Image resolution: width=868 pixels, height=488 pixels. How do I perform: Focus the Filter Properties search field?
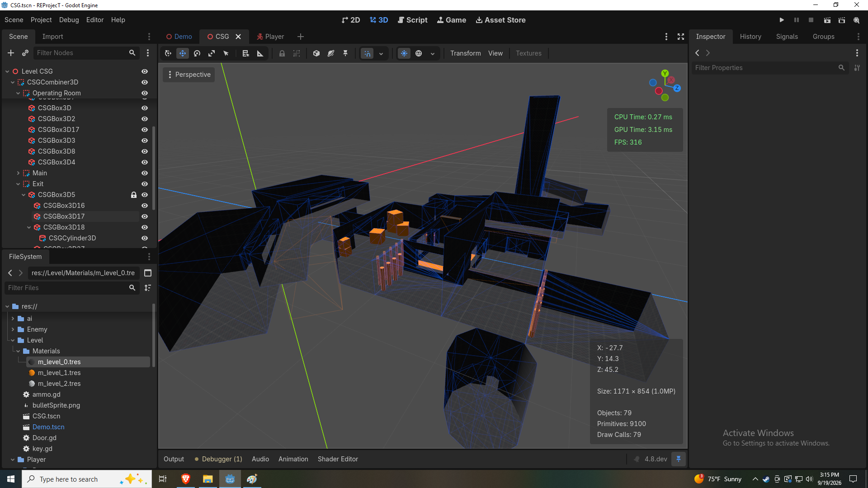[x=766, y=68]
